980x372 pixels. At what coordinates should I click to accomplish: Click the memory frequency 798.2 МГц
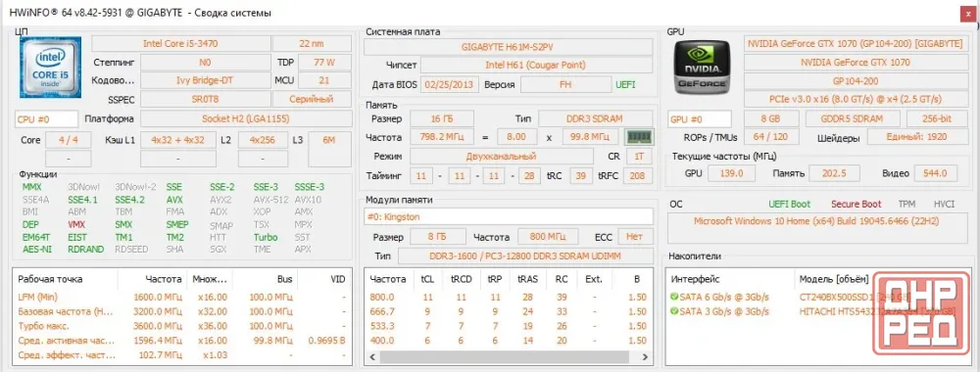pyautogui.click(x=441, y=137)
